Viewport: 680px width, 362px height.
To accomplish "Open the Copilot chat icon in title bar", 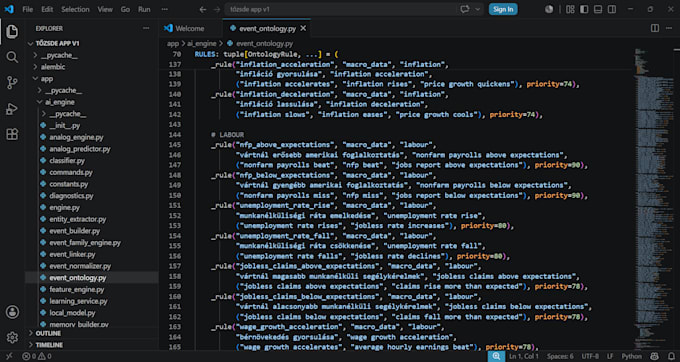I will tap(465, 9).
